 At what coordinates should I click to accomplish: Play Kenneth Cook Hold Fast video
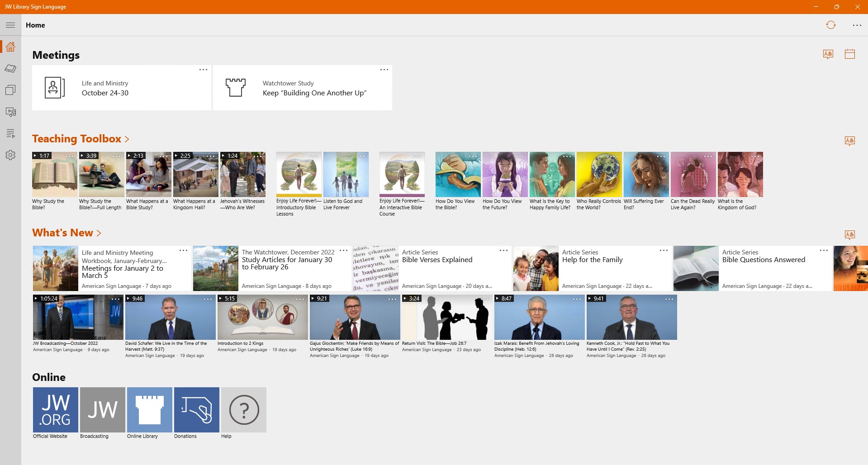click(x=632, y=317)
